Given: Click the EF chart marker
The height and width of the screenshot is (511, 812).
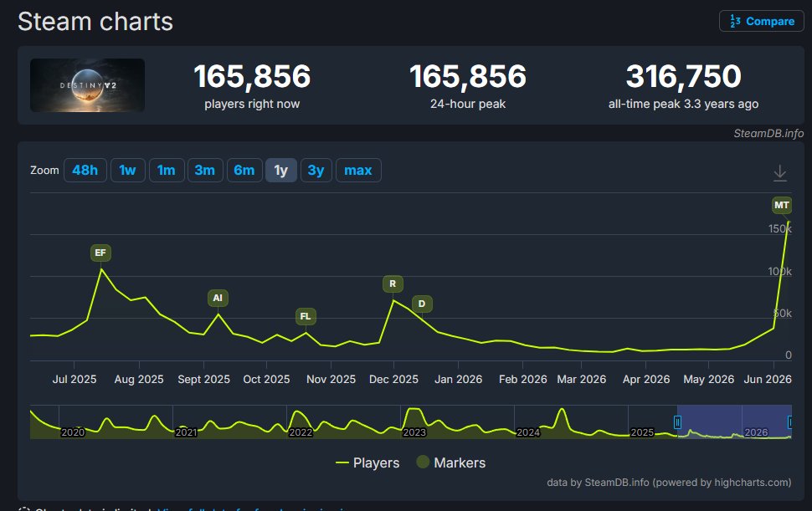Looking at the screenshot, I should (100, 253).
